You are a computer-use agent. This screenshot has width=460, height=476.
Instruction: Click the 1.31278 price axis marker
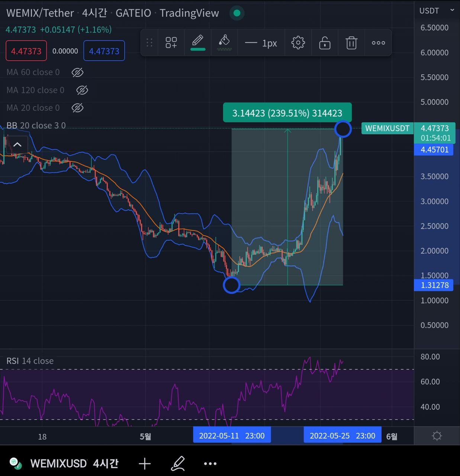434,285
